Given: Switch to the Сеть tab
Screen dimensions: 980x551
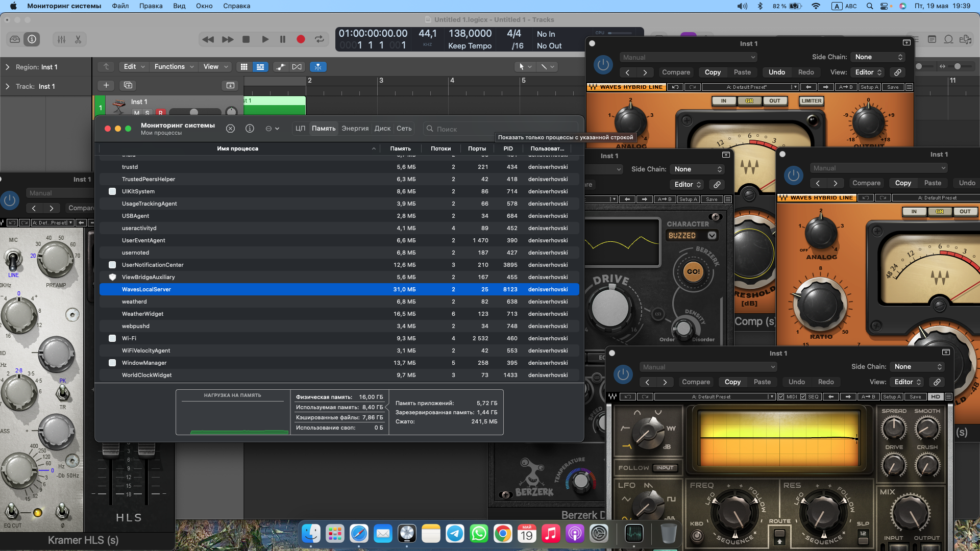Looking at the screenshot, I should pos(404,129).
